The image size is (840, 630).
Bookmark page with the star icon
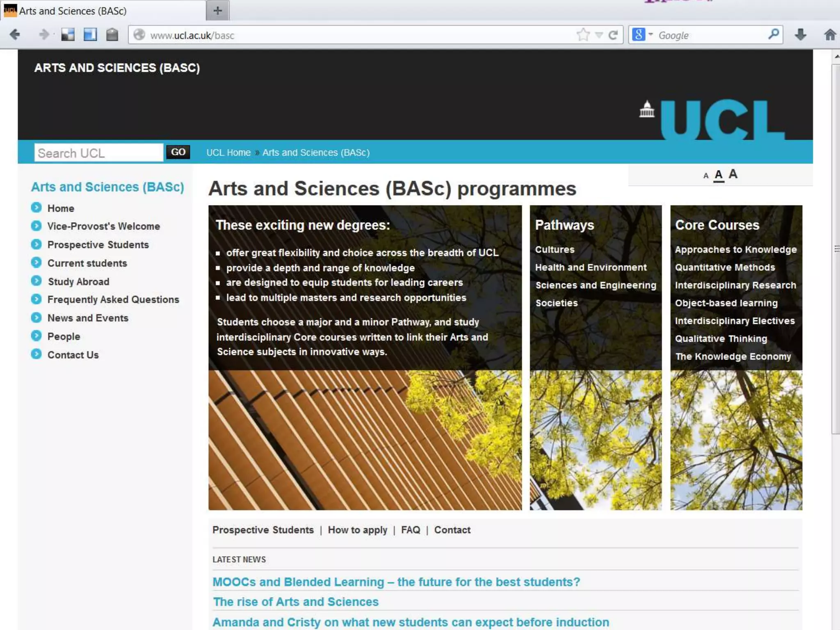coord(583,35)
